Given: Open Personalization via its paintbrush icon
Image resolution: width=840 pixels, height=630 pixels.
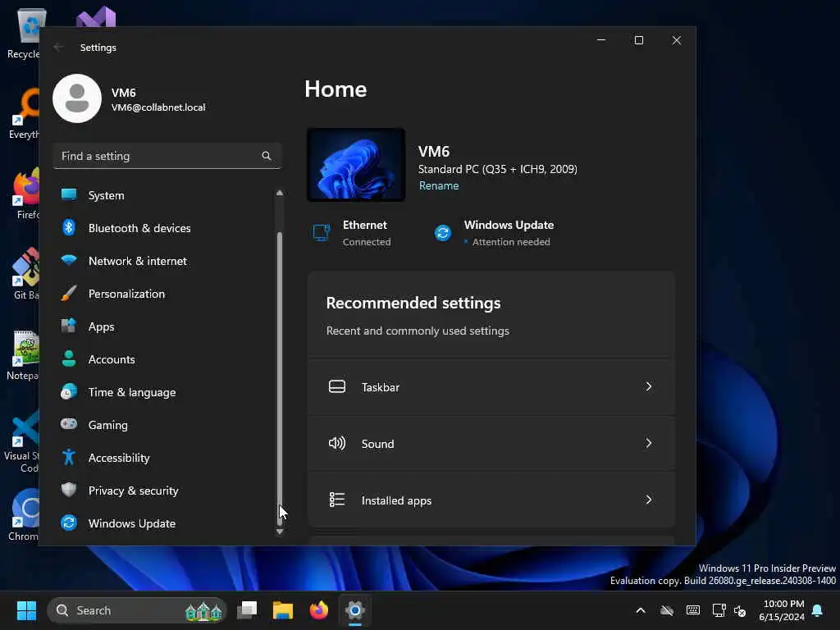Looking at the screenshot, I should tap(69, 293).
